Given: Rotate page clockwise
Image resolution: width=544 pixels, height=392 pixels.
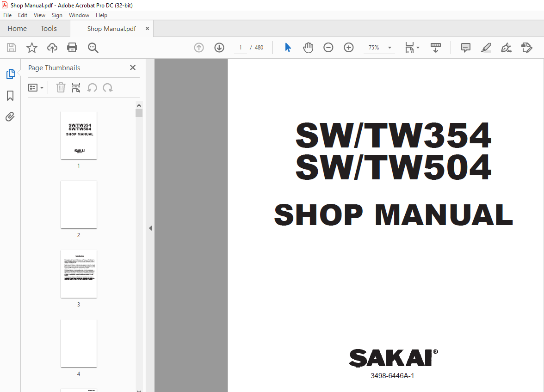Looking at the screenshot, I should click(x=107, y=88).
